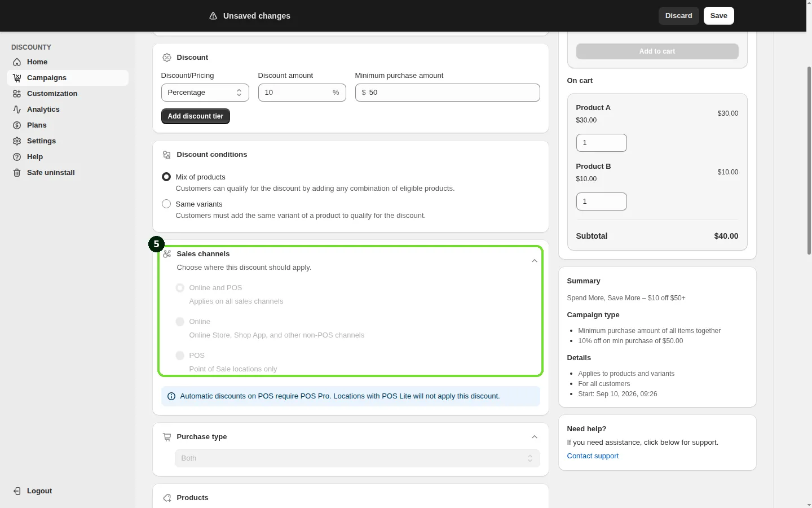The height and width of the screenshot is (508, 812).
Task: Click the Discount conditions section icon
Action: 167,155
